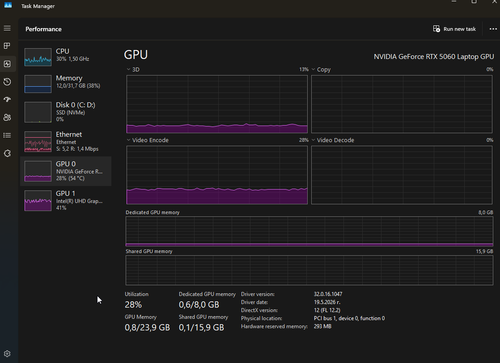Viewport: 500px width, 363px height.
Task: Open the Details page icon
Action: 7,135
